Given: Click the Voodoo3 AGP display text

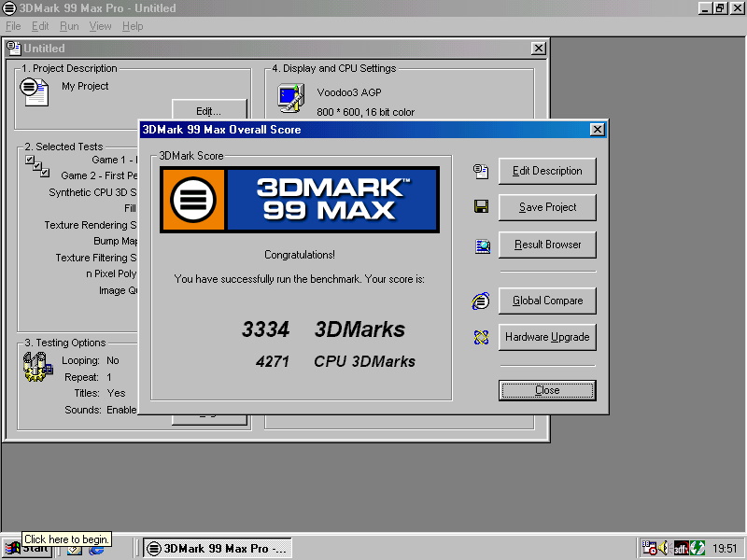Looking at the screenshot, I should point(349,92).
